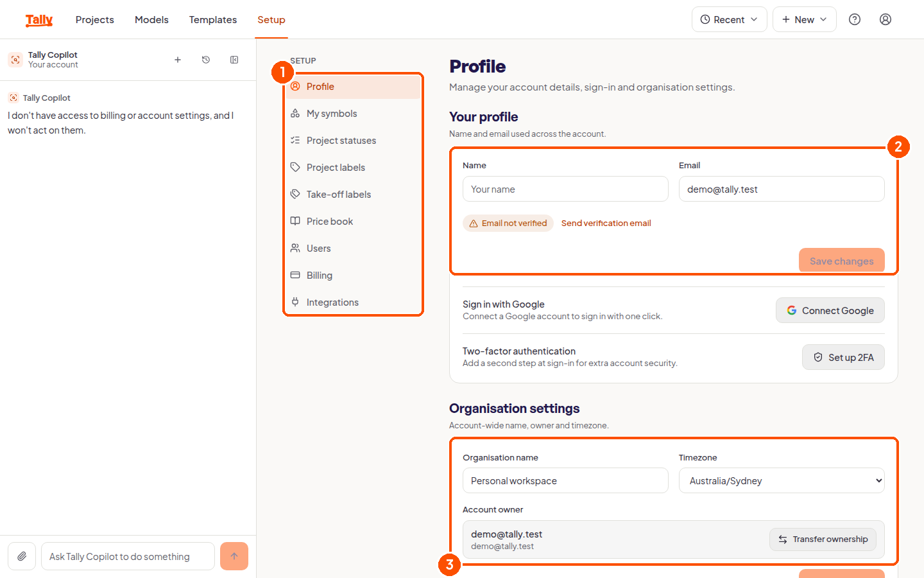Open Take-off labels settings
924x578 pixels.
coord(354,195)
